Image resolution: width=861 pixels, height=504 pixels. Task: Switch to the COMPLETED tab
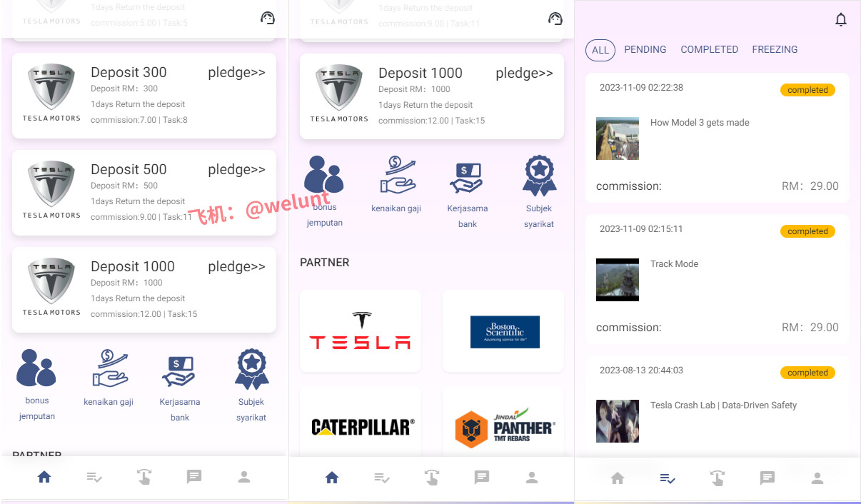[x=710, y=49]
